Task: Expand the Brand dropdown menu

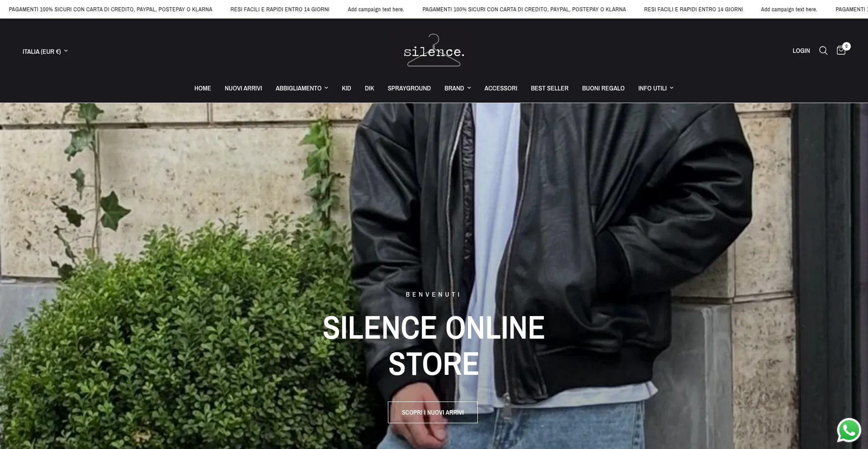Action: pyautogui.click(x=458, y=88)
